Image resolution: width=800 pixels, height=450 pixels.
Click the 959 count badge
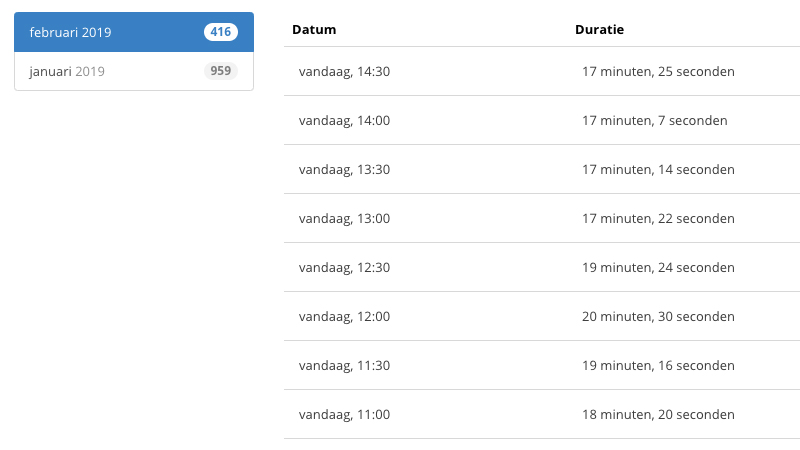click(221, 70)
